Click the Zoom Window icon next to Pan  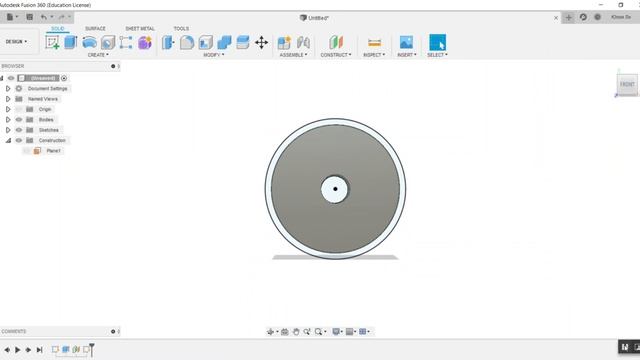coord(307,332)
